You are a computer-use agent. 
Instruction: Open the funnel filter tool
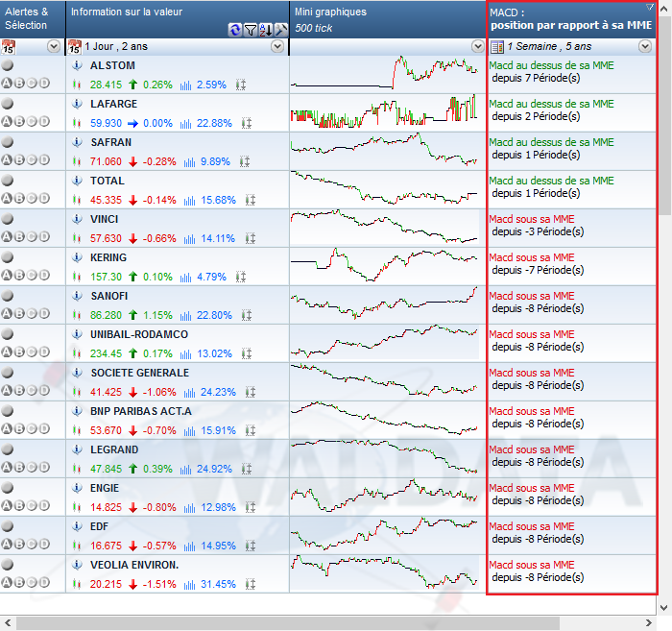(x=251, y=30)
